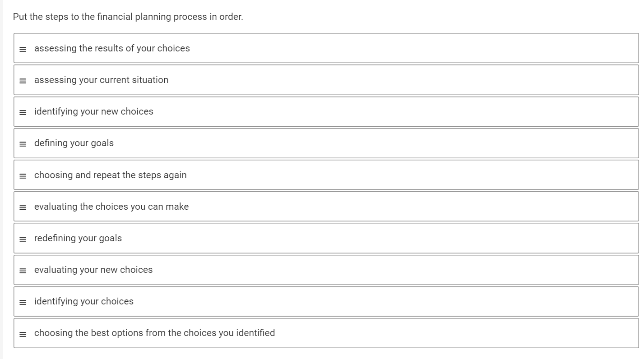The height and width of the screenshot is (359, 644).
Task: Click the drag handle beside "choosing and repeat the steps again"
Action: [x=23, y=175]
